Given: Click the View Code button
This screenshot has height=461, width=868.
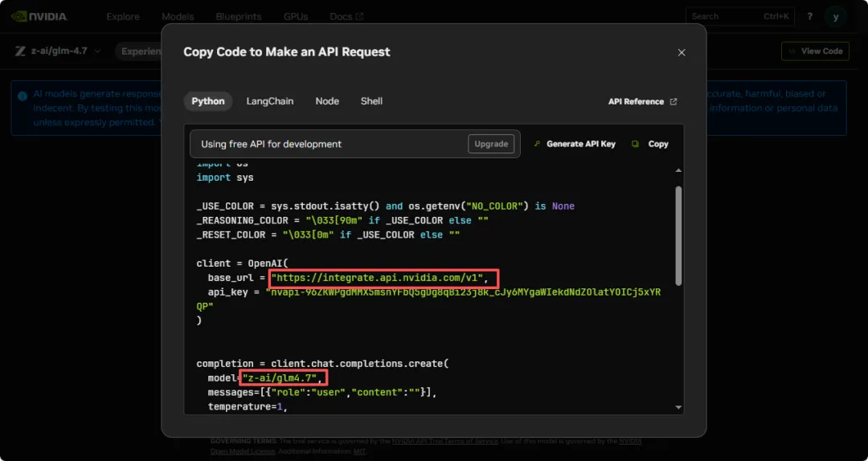Looking at the screenshot, I should pos(816,51).
